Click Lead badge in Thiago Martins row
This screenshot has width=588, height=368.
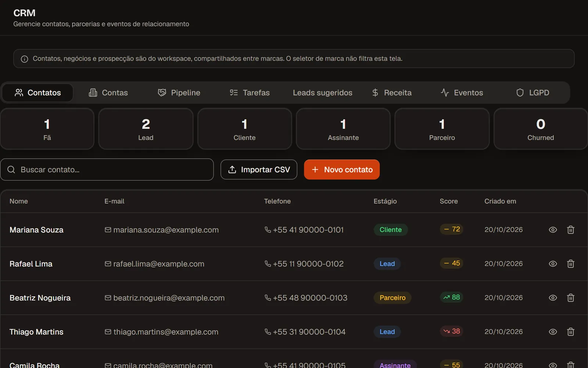[x=387, y=332]
